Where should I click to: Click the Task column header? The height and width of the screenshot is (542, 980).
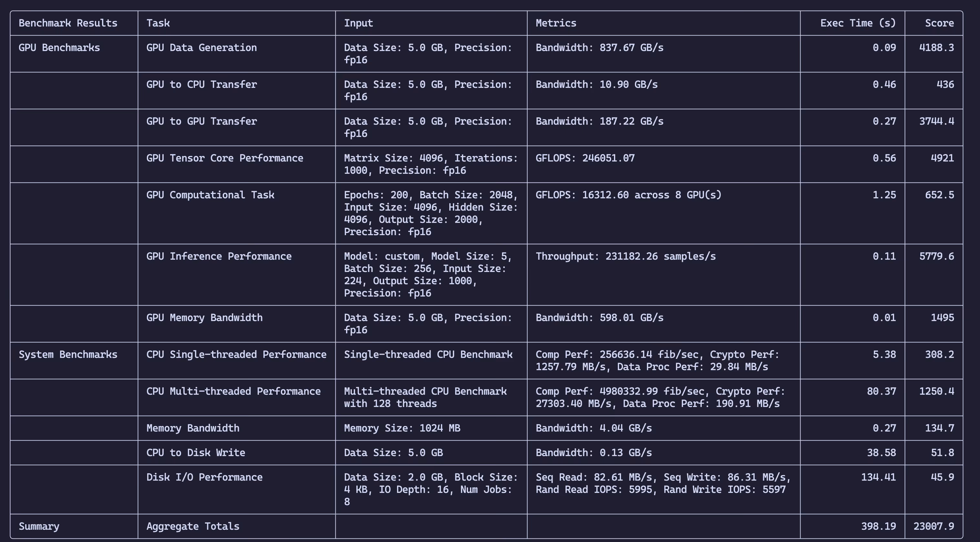click(158, 23)
